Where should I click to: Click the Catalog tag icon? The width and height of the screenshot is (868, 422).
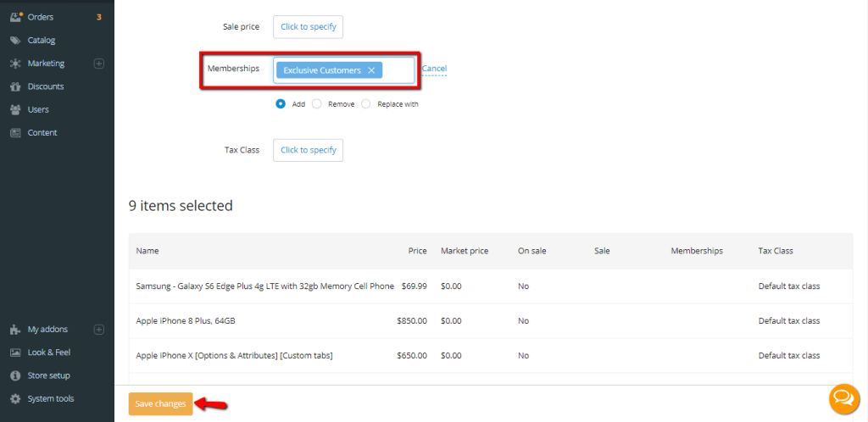[15, 41]
